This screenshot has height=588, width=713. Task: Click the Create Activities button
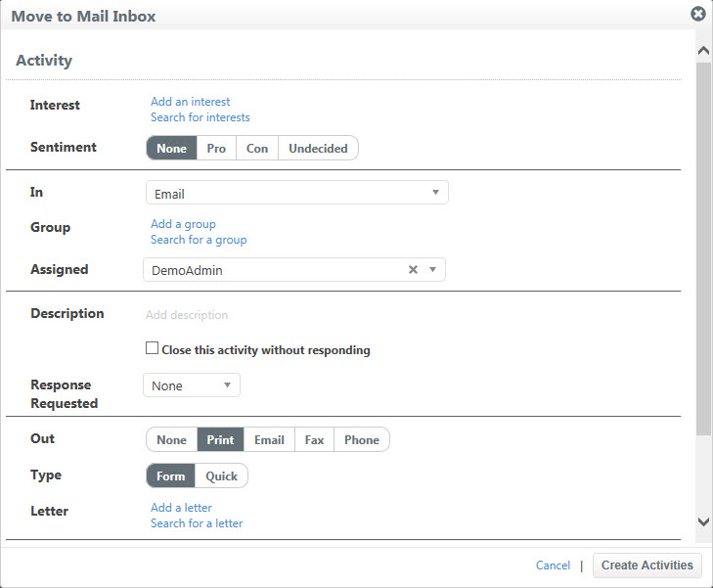pyautogui.click(x=647, y=565)
